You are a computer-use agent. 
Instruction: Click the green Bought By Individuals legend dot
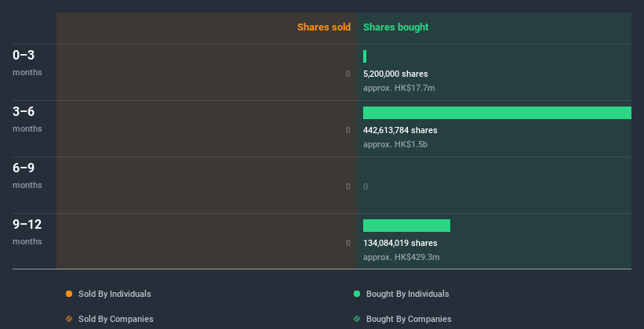(x=357, y=294)
